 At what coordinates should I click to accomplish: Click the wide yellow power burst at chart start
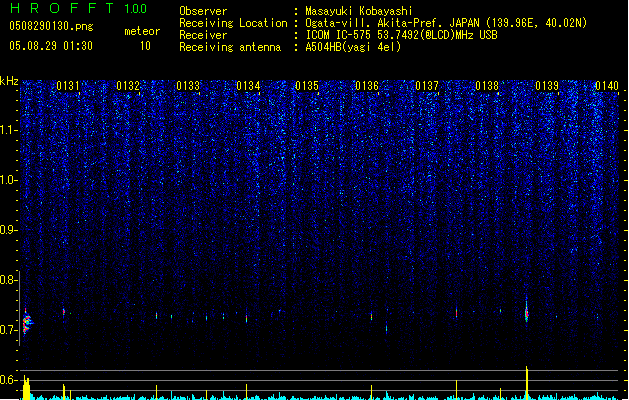click(x=26, y=388)
